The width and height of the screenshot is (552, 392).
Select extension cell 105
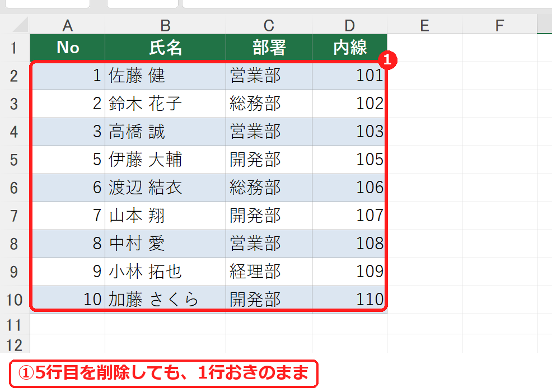pyautogui.click(x=349, y=160)
